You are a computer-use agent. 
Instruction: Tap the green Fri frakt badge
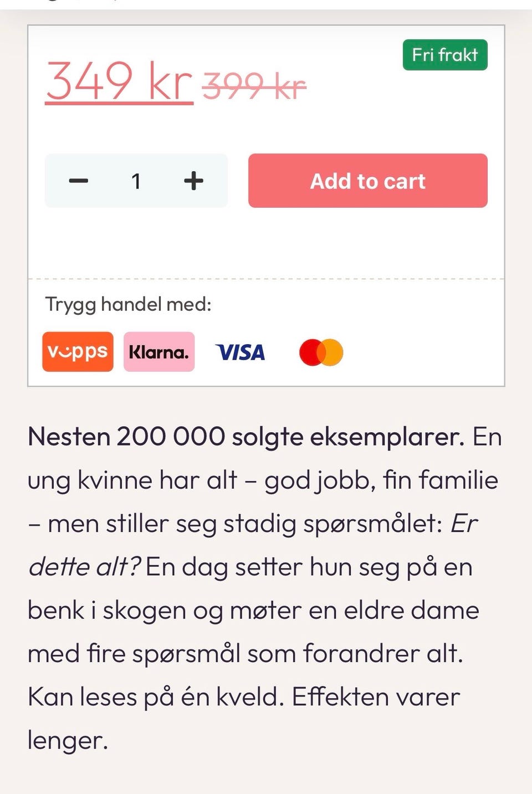click(x=445, y=55)
